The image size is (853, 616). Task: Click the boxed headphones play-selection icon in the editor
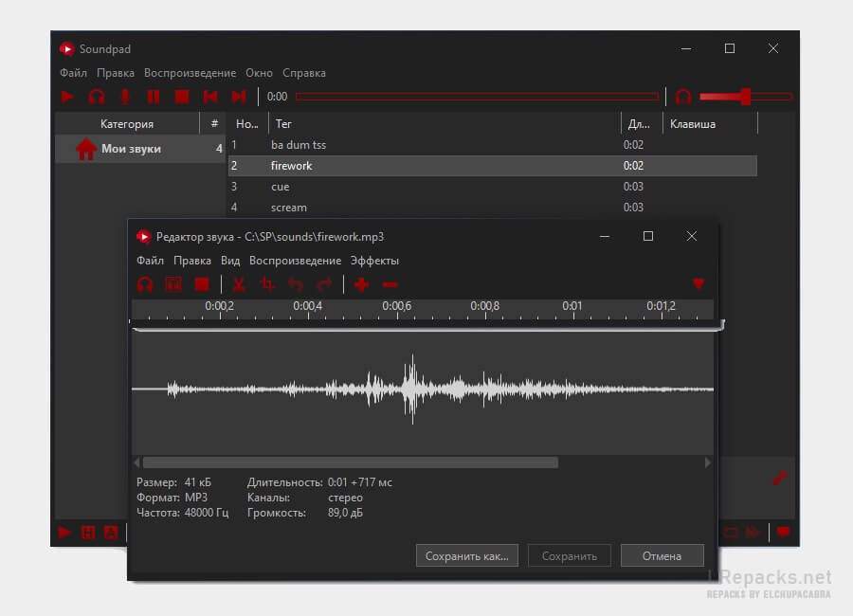[x=173, y=284]
